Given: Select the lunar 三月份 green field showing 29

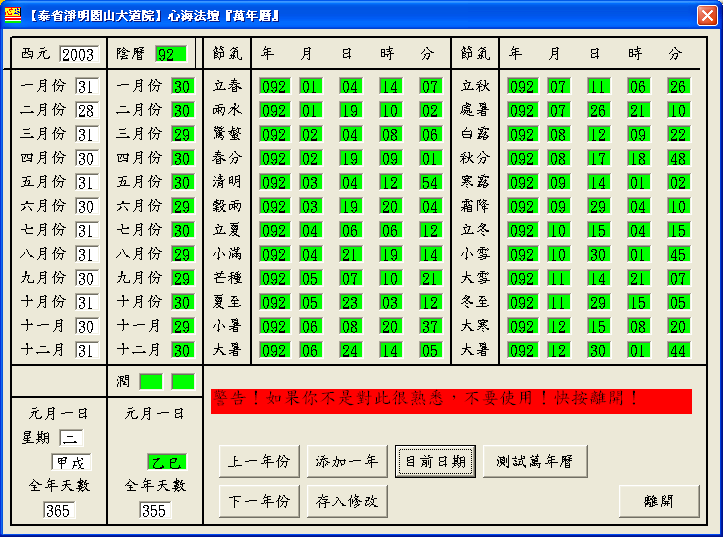Looking at the screenshot, I should pyautogui.click(x=183, y=134).
